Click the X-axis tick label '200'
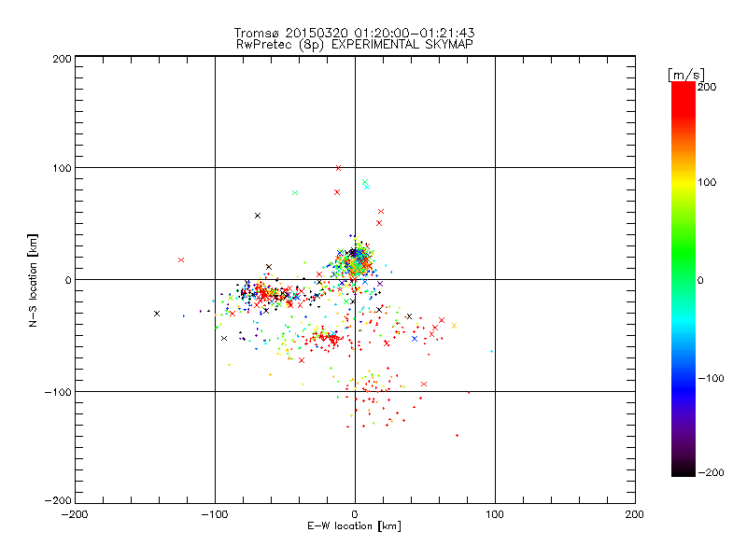The width and height of the screenshot is (747, 560). pos(635,514)
